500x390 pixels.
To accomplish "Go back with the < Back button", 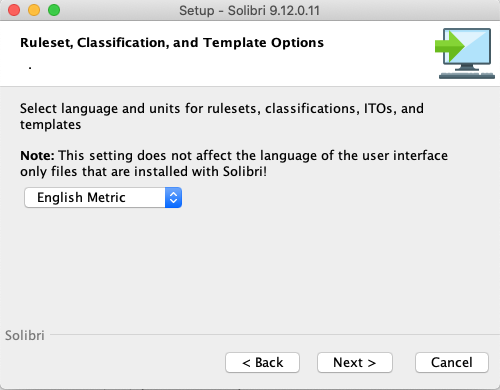I will (x=262, y=362).
